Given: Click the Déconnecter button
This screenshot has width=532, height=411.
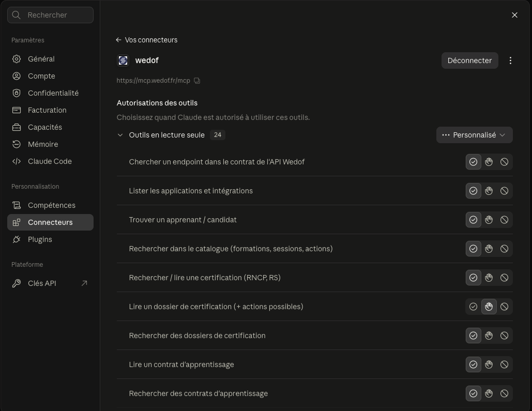Looking at the screenshot, I should (469, 60).
